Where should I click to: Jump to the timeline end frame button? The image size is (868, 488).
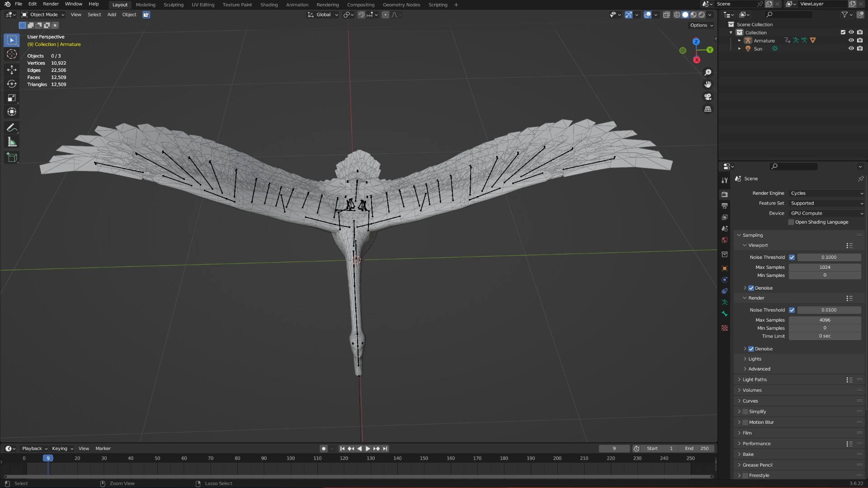385,449
